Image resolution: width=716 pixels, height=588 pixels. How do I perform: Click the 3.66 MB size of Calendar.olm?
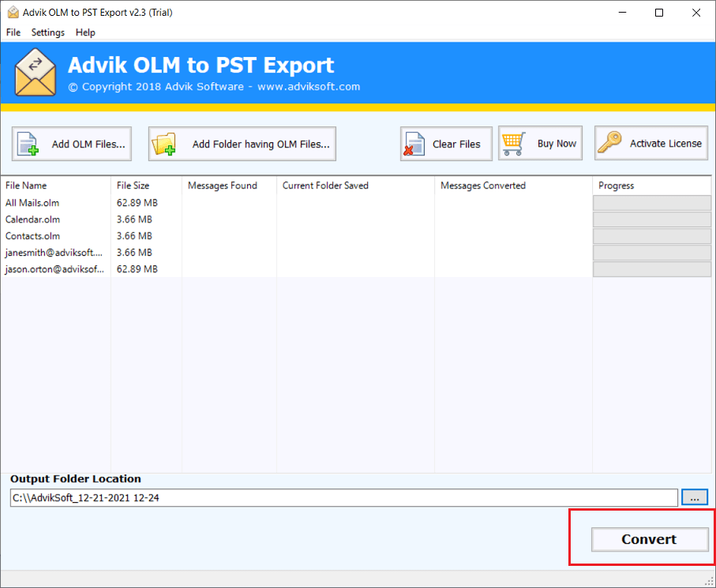tap(134, 219)
